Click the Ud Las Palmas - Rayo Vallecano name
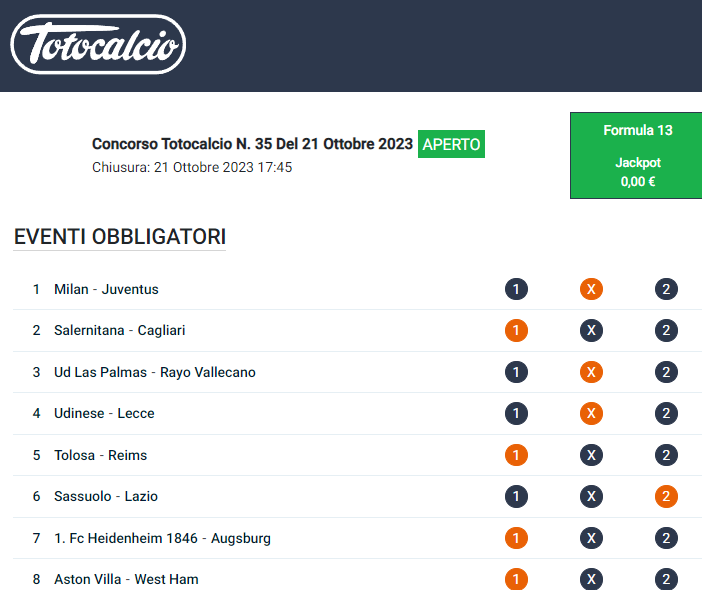The image size is (702, 592). (155, 372)
